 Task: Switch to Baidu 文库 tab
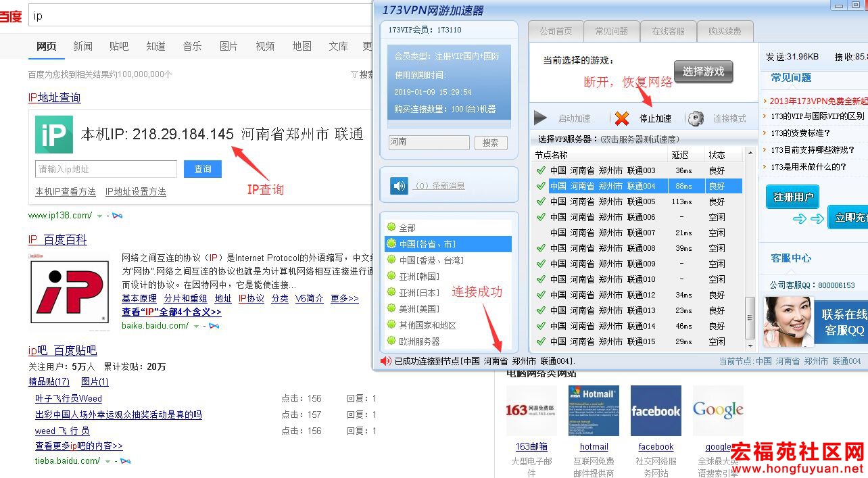click(338, 46)
